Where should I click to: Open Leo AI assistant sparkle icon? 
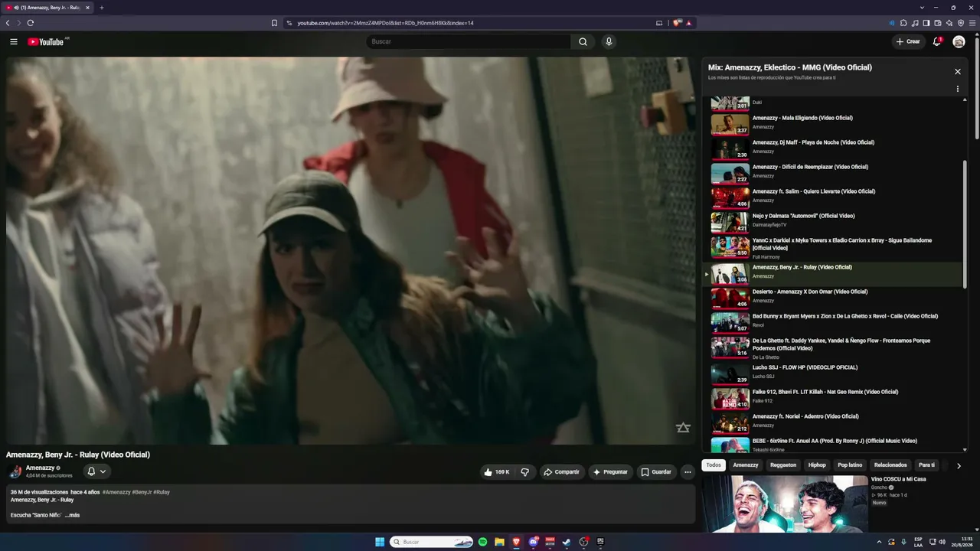pyautogui.click(x=949, y=23)
